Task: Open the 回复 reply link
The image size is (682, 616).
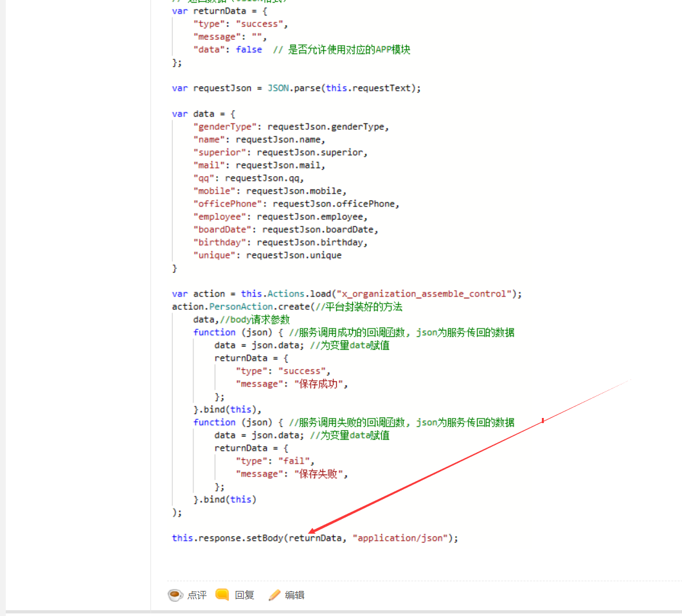Action: click(x=244, y=595)
